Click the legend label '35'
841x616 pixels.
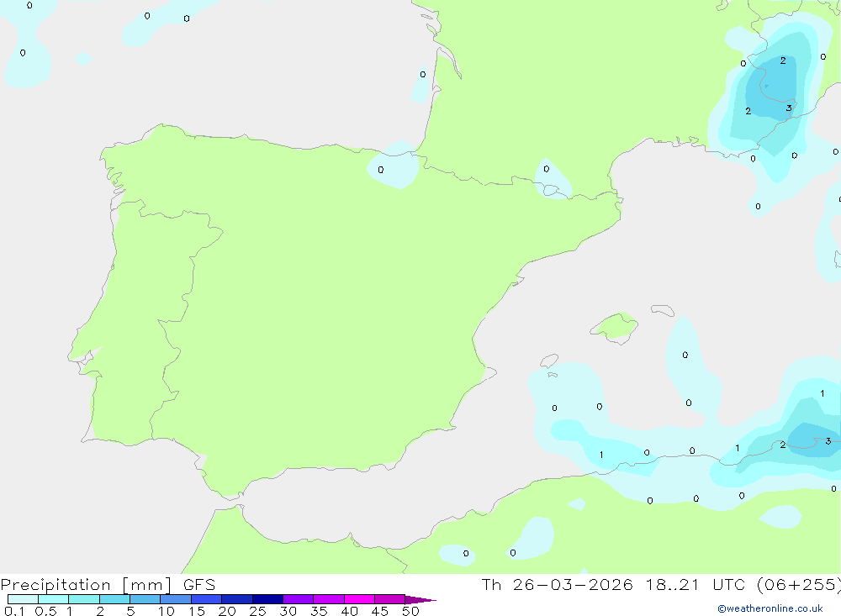(x=319, y=611)
